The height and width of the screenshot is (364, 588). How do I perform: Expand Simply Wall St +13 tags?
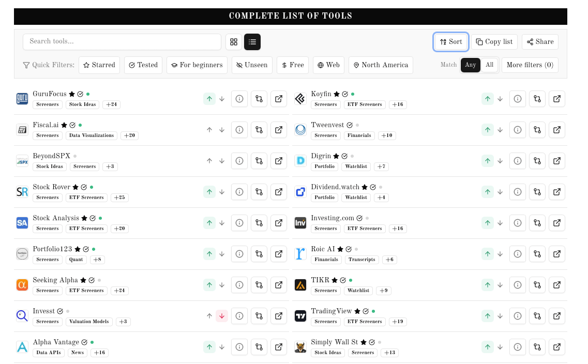pos(389,353)
